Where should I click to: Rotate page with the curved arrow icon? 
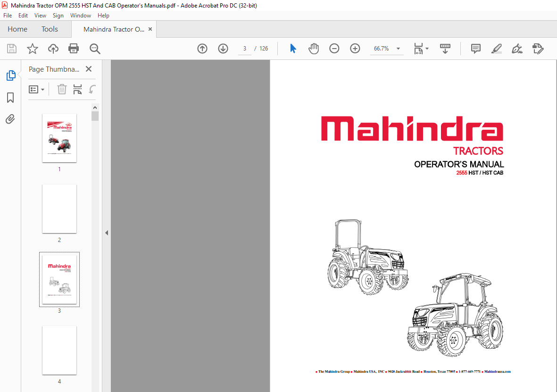click(92, 89)
